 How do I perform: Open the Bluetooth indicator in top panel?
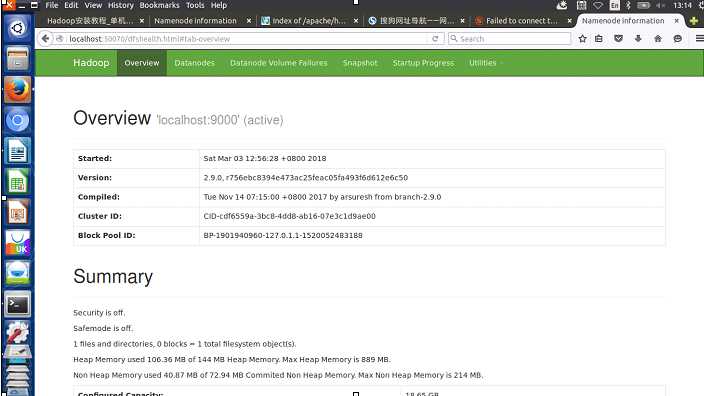coord(628,5)
